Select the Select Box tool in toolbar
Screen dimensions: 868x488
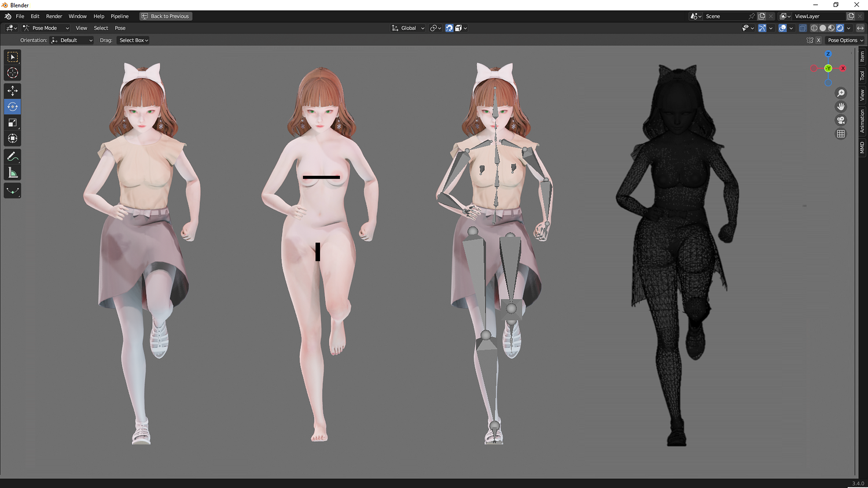tap(12, 57)
